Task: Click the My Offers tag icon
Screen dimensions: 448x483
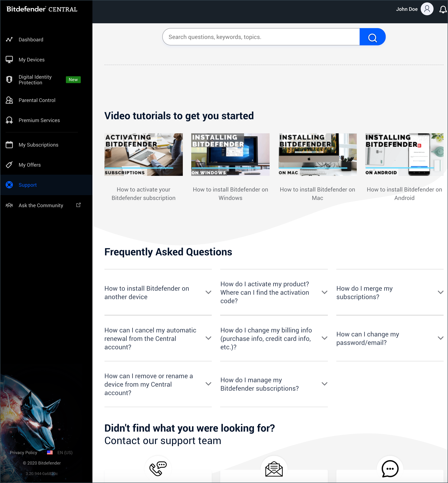Action: click(9, 165)
